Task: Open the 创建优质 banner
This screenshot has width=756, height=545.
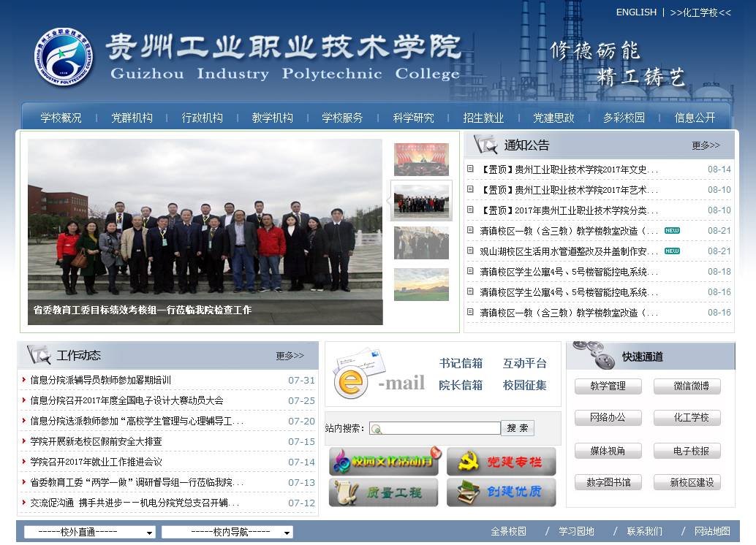Action: tap(501, 492)
